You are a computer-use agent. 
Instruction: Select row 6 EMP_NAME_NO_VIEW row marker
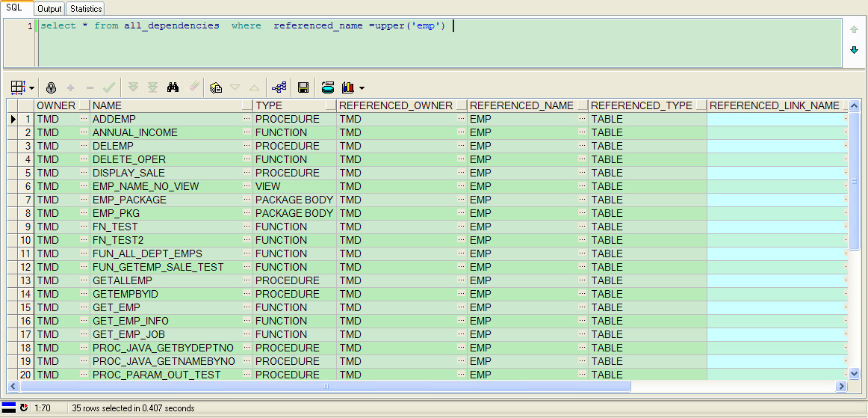[x=12, y=186]
